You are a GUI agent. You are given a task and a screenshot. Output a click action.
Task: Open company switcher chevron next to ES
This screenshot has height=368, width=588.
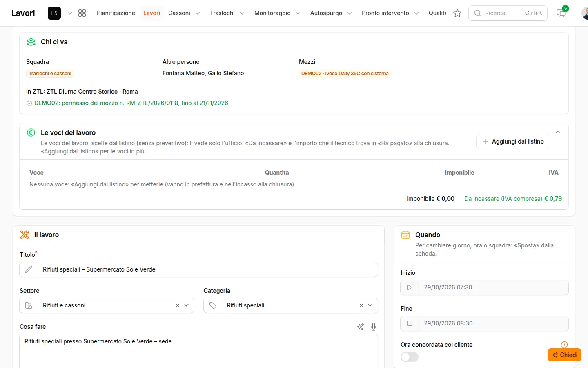(x=70, y=13)
